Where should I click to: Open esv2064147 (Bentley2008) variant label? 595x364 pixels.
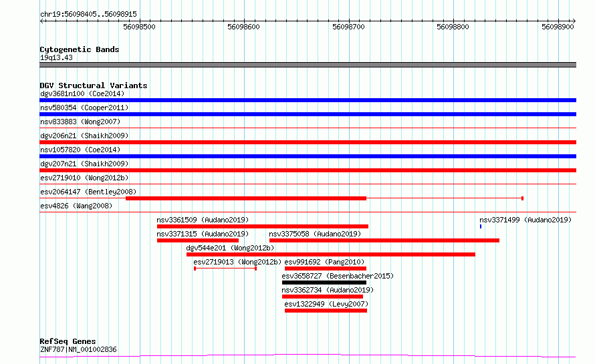[88, 192]
